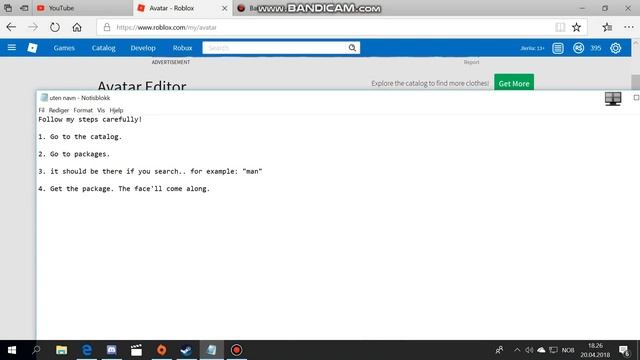Open Bandicam recorder in taskbar
The height and width of the screenshot is (360, 640).
tap(236, 350)
